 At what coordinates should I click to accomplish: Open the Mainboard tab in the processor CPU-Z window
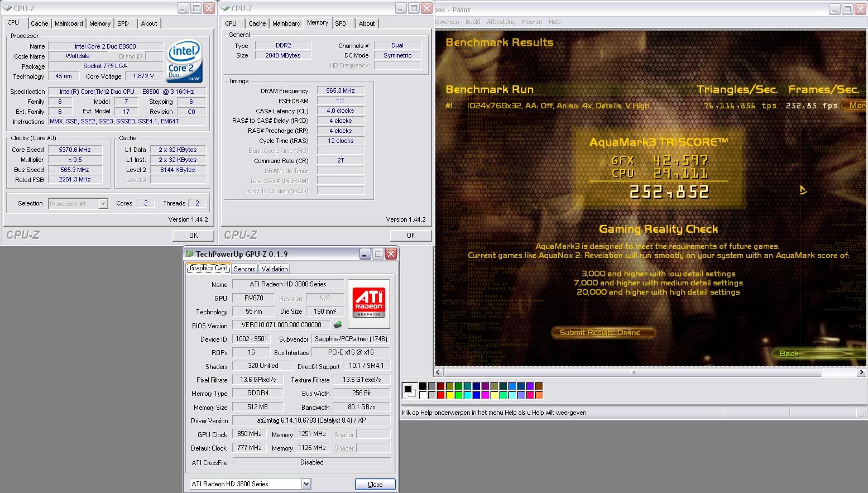coord(69,23)
